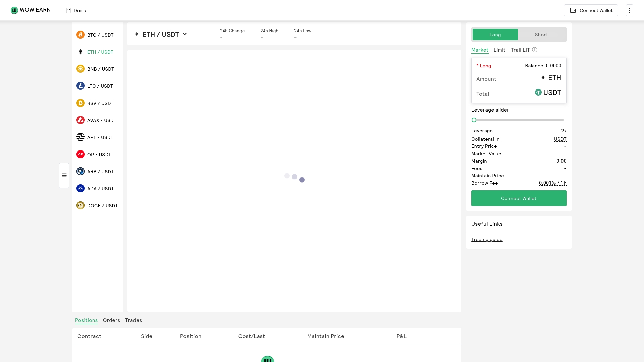Click the USDT icon next to Total
644x362 pixels.
tap(538, 92)
